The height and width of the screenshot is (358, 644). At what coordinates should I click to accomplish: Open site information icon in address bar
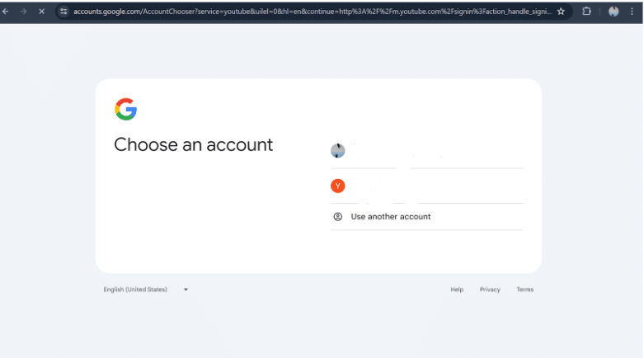[63, 12]
